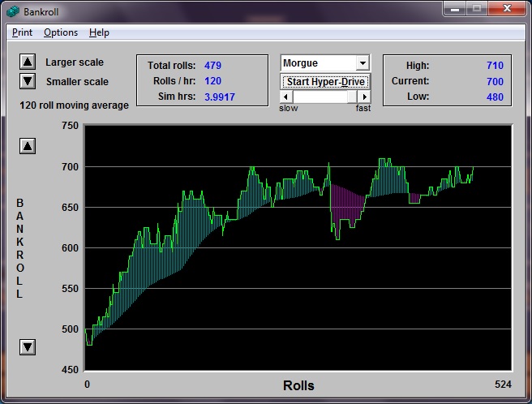Click the Bankroll app icon in title bar
Screen dimensions: 532x404
[13, 11]
